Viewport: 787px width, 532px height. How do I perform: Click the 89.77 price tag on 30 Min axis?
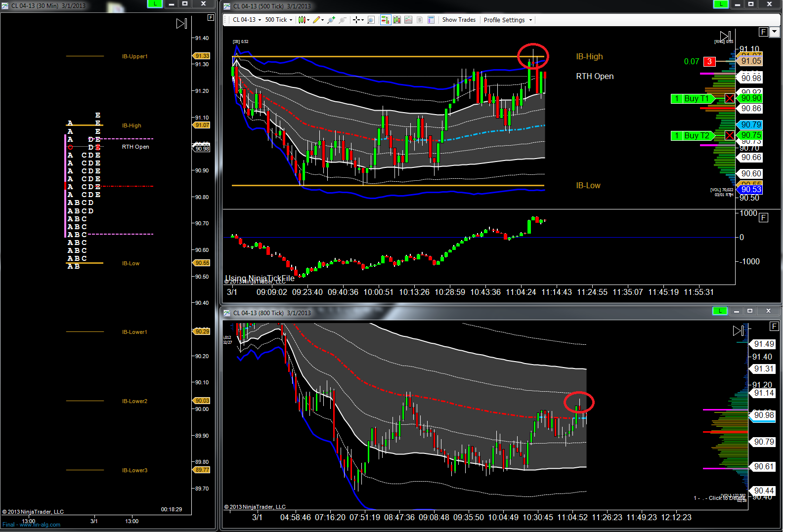[x=202, y=470]
